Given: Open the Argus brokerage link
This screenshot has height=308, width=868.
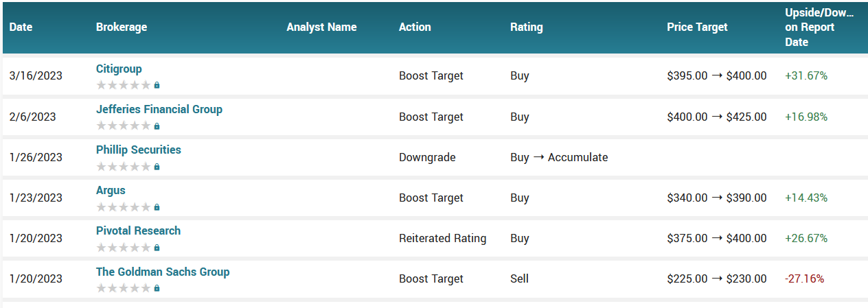Looking at the screenshot, I should click(111, 190).
